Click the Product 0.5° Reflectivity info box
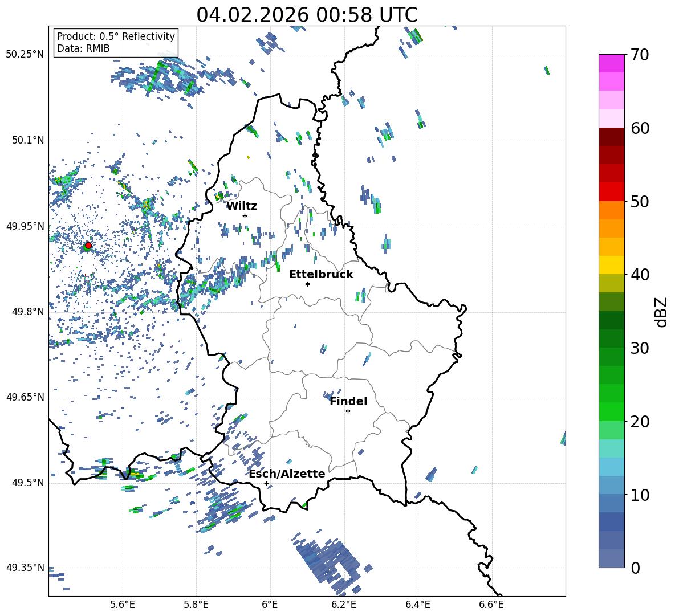The image size is (675, 616). (116, 43)
